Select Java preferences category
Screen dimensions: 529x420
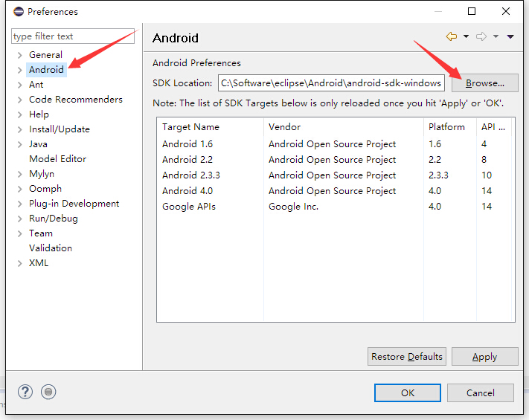click(x=38, y=144)
